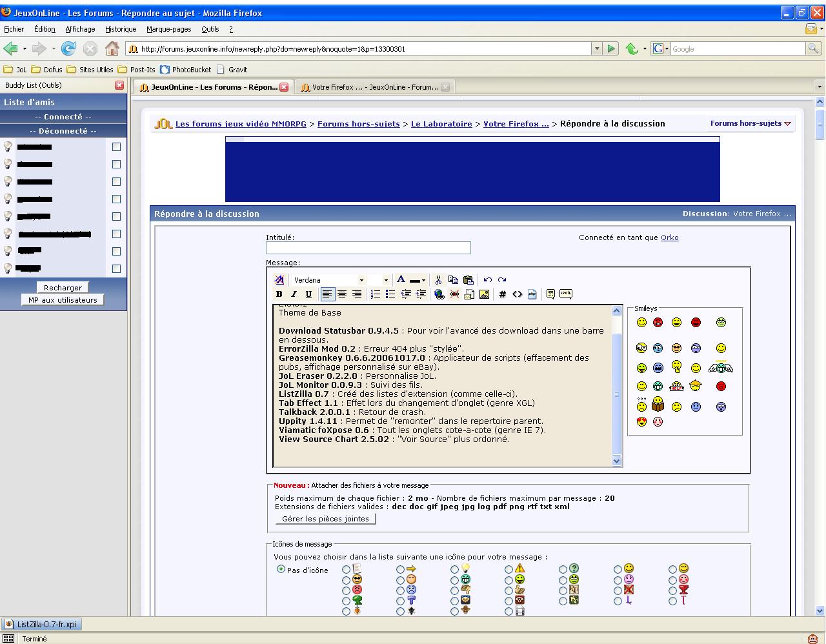Toggle underline formatting in editor
826x644 pixels.
308,294
